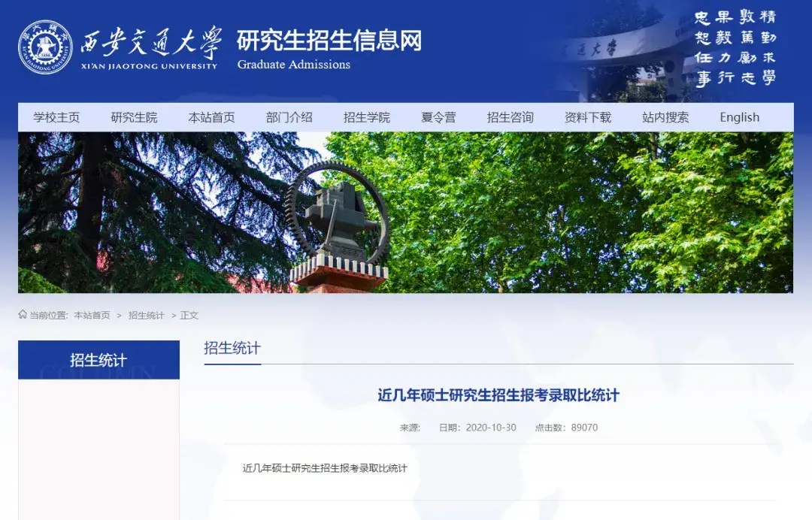
Task: Go to 招生咨询 in the navigation
Action: (x=511, y=116)
